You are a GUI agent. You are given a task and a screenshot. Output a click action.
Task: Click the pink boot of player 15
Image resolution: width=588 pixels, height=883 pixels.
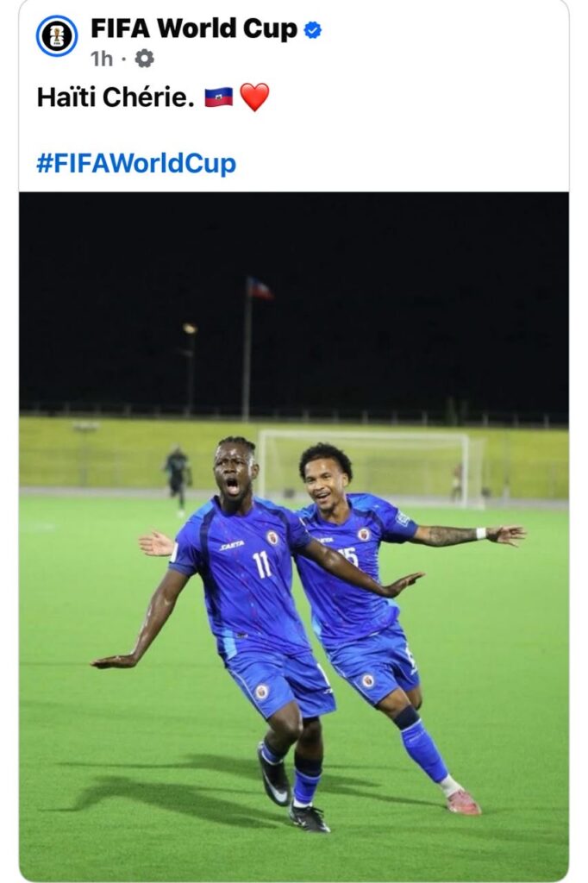[463, 803]
